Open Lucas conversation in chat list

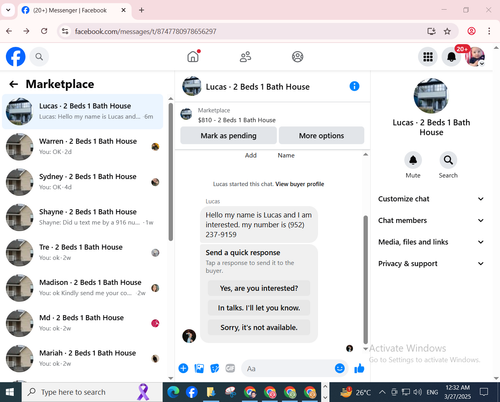[83, 111]
